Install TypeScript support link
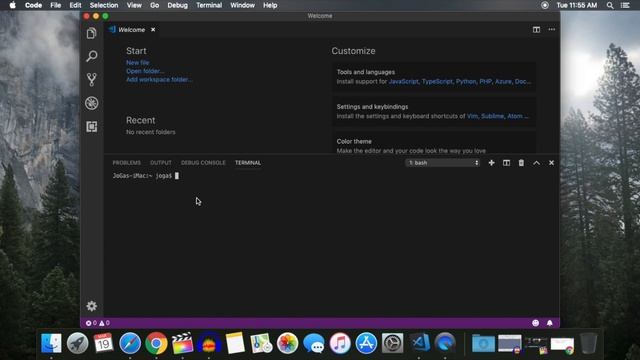This screenshot has height=360, width=640. tap(437, 82)
